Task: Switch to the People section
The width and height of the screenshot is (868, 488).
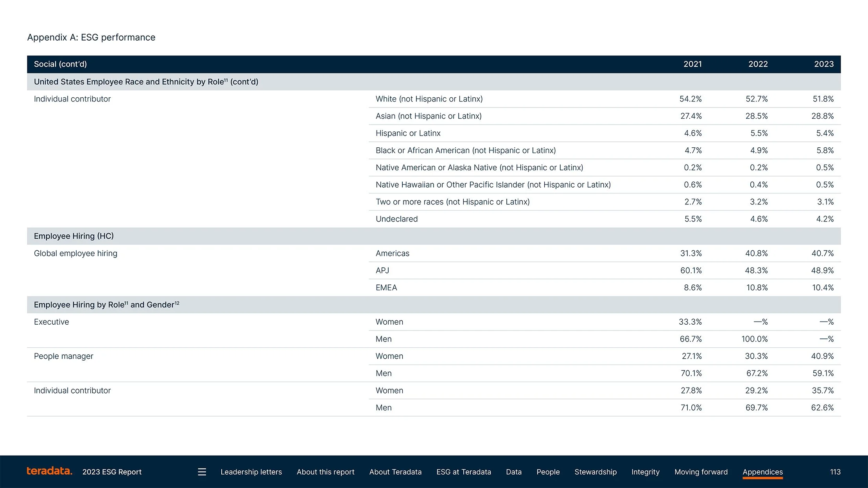Action: 548,472
